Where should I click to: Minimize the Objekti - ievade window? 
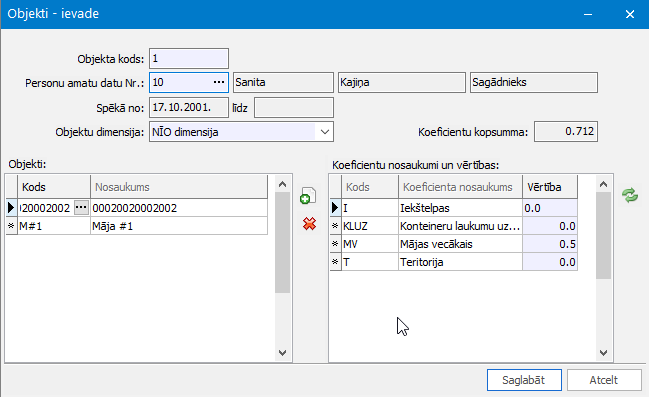point(588,14)
